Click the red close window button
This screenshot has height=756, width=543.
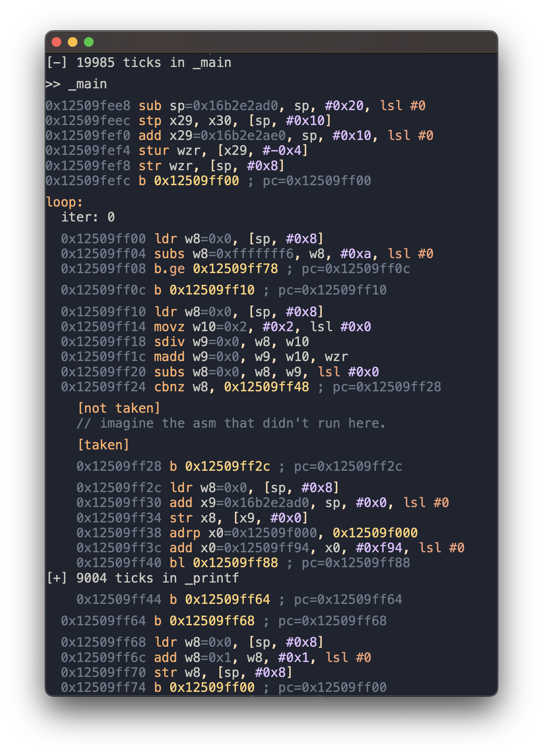coord(56,42)
